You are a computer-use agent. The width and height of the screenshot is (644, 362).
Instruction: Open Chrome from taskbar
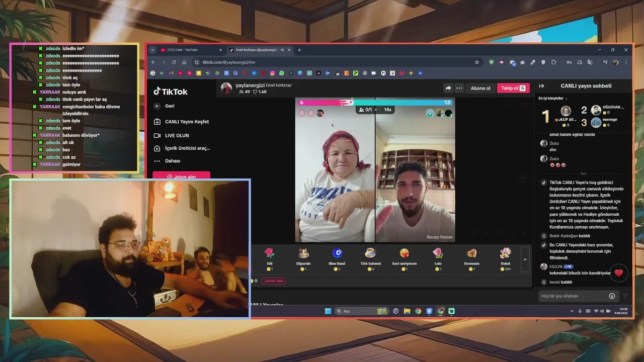coord(418,311)
